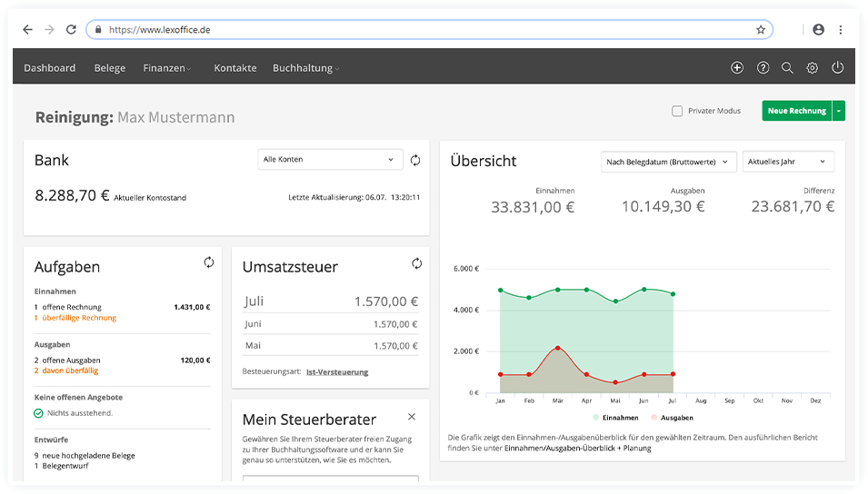
Task: Open the help question mark icon
Action: [x=763, y=68]
